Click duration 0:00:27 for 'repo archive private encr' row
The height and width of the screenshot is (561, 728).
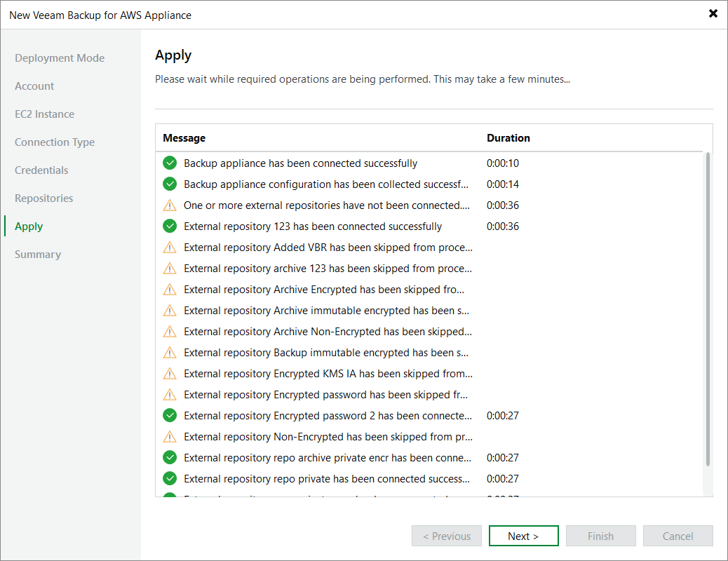[x=503, y=458]
